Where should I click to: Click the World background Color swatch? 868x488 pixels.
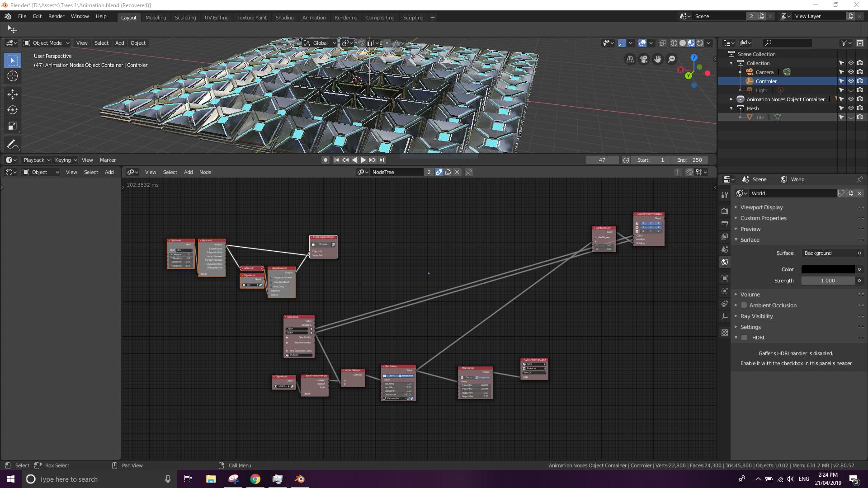tap(828, 269)
